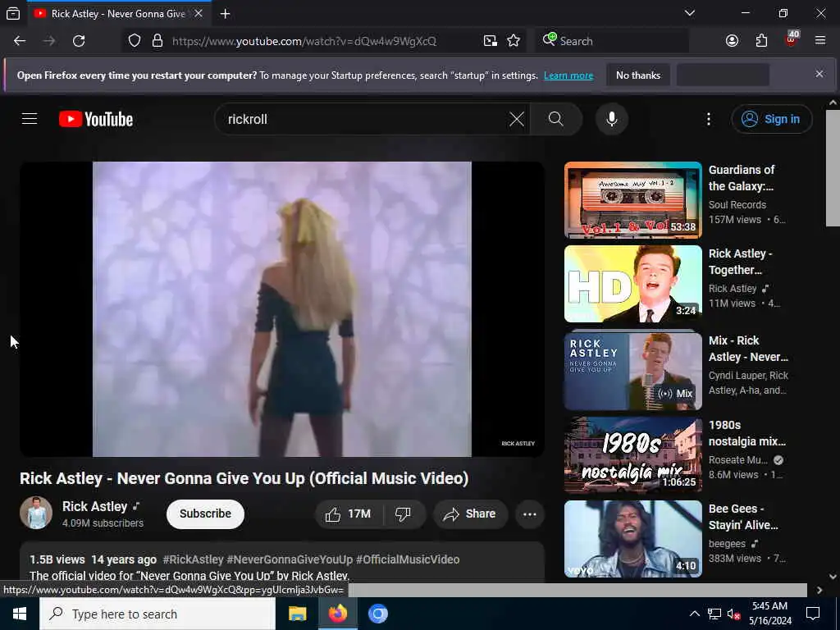Select the Rick Astley YouTube tab
The height and width of the screenshot is (630, 840).
[x=119, y=13]
